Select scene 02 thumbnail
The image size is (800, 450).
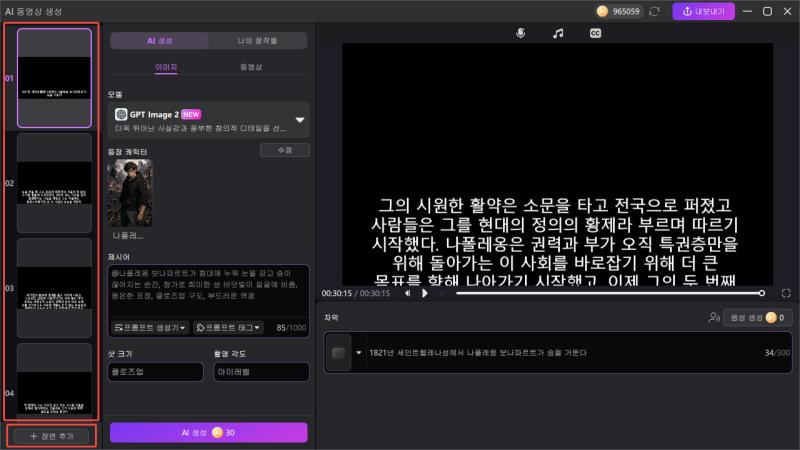(54, 183)
